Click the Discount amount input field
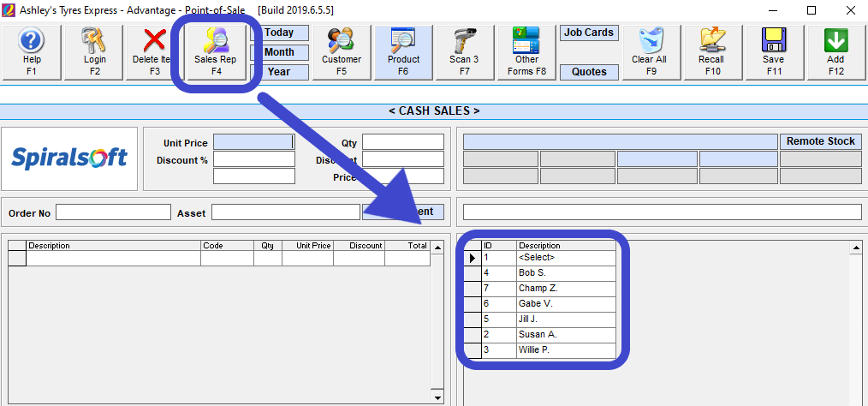868x406 pixels. pos(403,159)
